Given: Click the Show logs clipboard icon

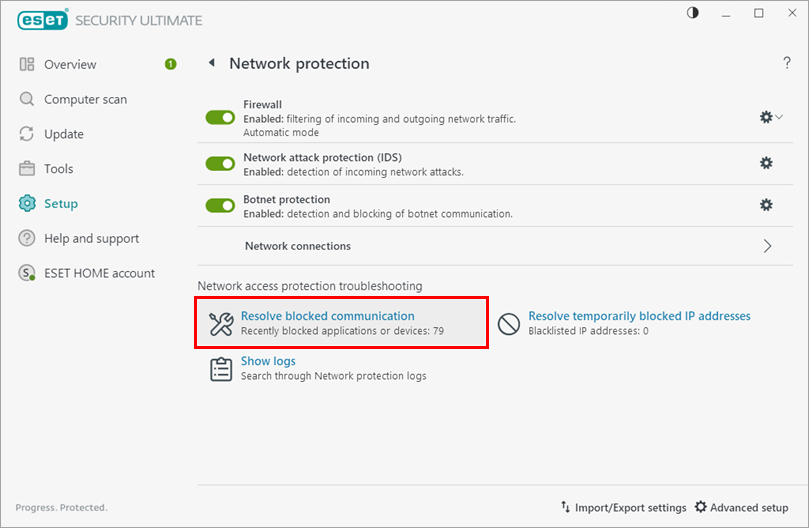Looking at the screenshot, I should (221, 368).
